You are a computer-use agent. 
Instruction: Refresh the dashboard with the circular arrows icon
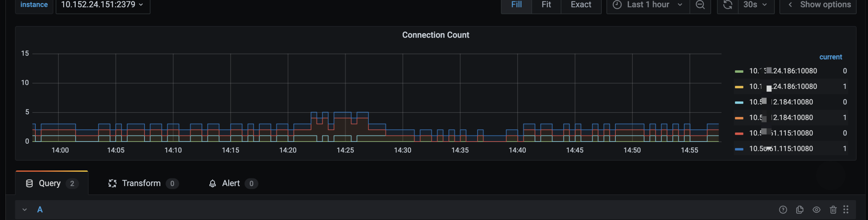point(728,5)
